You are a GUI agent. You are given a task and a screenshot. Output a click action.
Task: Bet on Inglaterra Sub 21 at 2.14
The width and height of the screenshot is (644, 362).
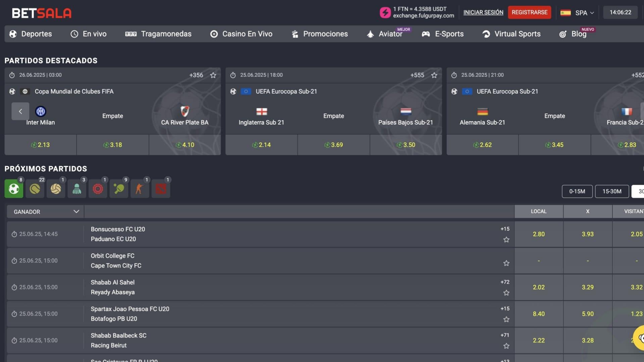click(x=262, y=145)
